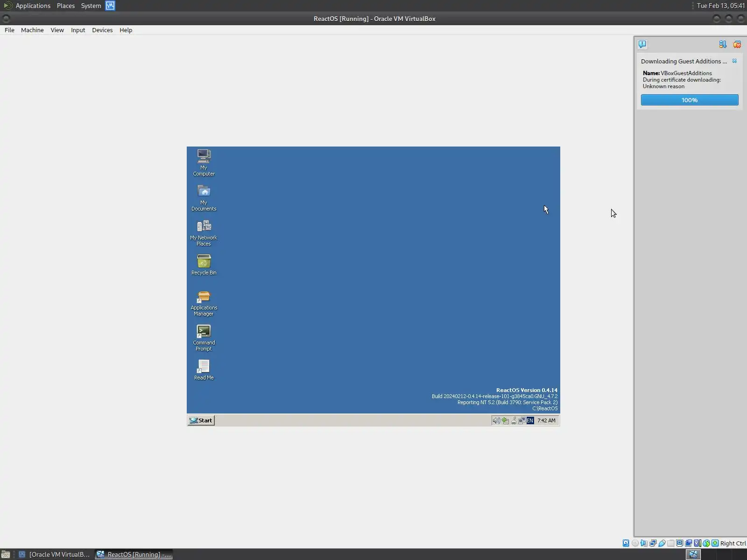
Task: Open the ReactOS Start menu
Action: (201, 420)
